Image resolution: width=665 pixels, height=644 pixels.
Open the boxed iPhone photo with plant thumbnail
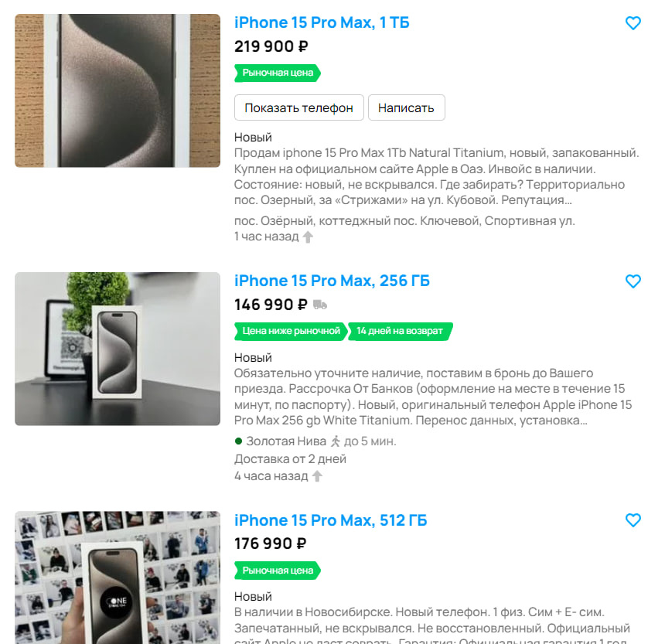point(118,349)
